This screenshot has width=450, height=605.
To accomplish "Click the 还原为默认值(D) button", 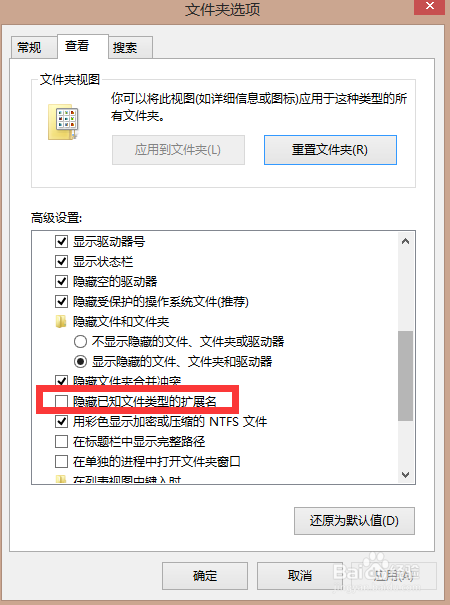I will point(354,521).
